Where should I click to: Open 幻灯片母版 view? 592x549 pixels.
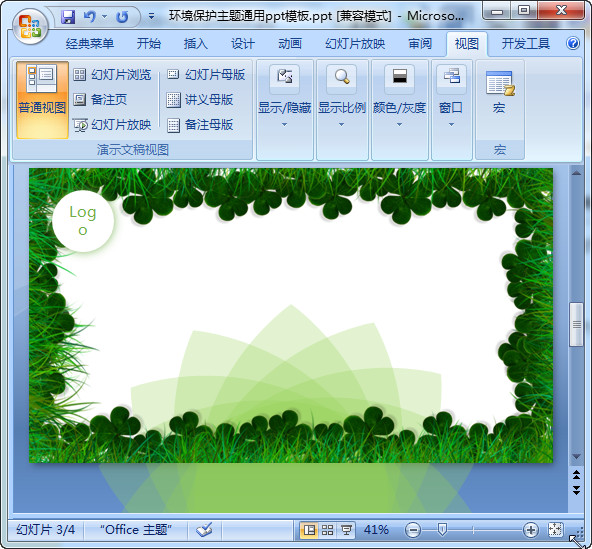tap(206, 75)
